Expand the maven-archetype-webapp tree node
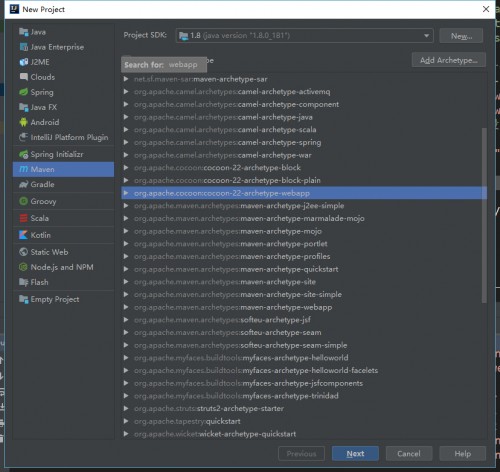This screenshot has width=500, height=472. point(126,307)
